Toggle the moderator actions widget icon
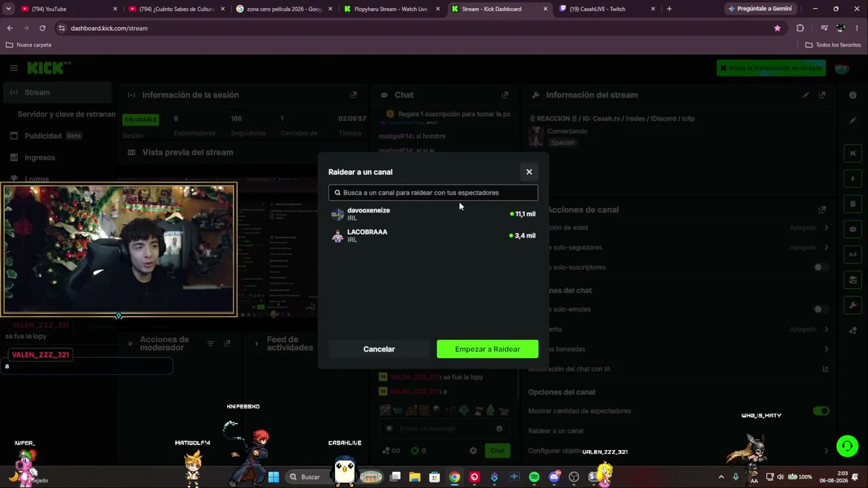Image resolution: width=868 pixels, height=488 pixels. point(853,280)
